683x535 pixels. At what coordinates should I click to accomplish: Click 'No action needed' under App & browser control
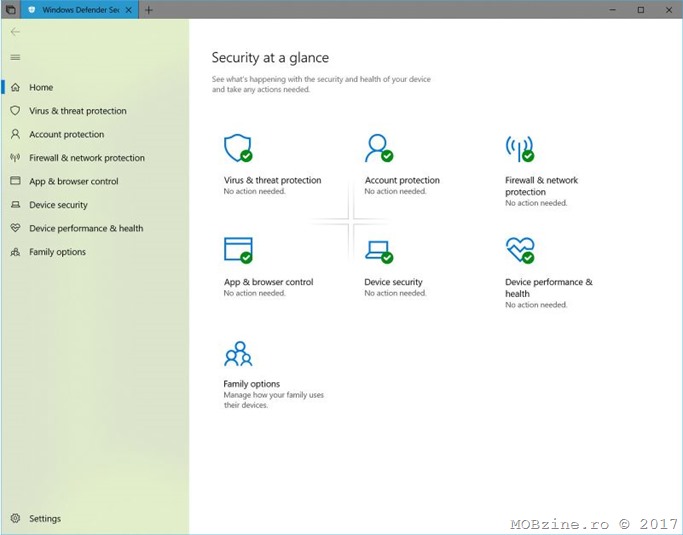(x=254, y=293)
